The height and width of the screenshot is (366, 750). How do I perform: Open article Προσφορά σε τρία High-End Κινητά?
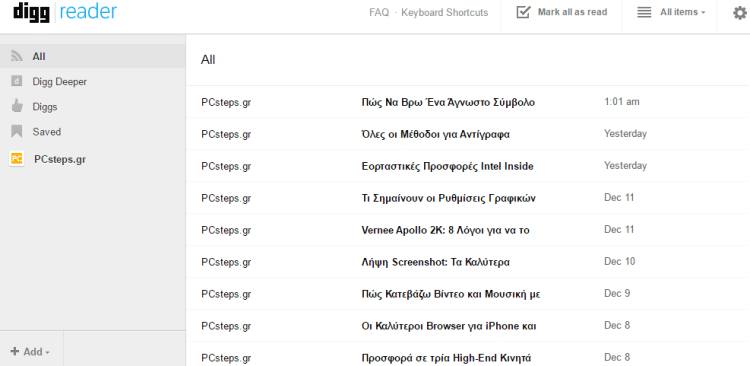(x=446, y=358)
